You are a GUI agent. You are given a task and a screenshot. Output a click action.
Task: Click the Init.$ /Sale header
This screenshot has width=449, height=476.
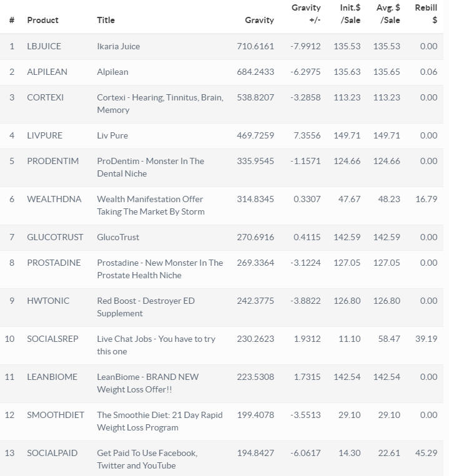350,14
